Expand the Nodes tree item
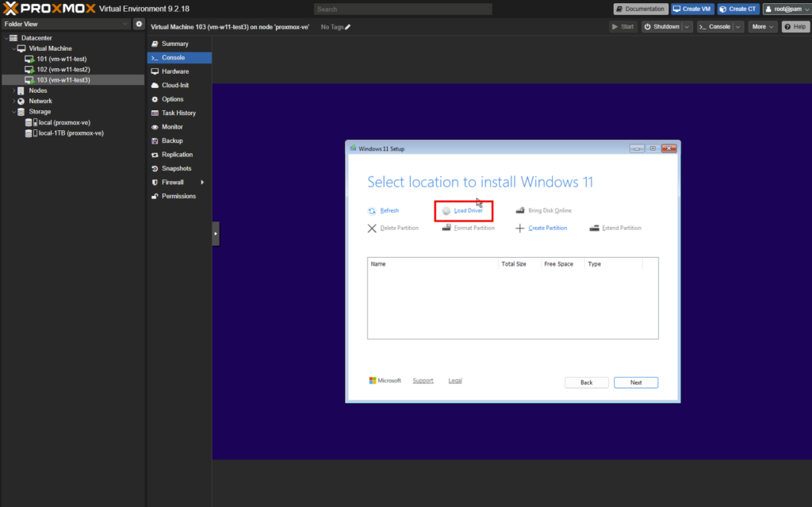The image size is (812, 507). [14, 90]
